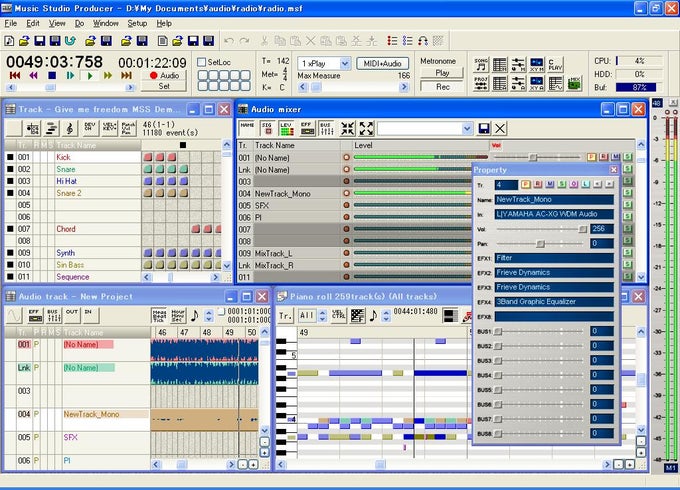Click the teal revert arrow toolbar icon
680x490 pixels.
[70, 41]
